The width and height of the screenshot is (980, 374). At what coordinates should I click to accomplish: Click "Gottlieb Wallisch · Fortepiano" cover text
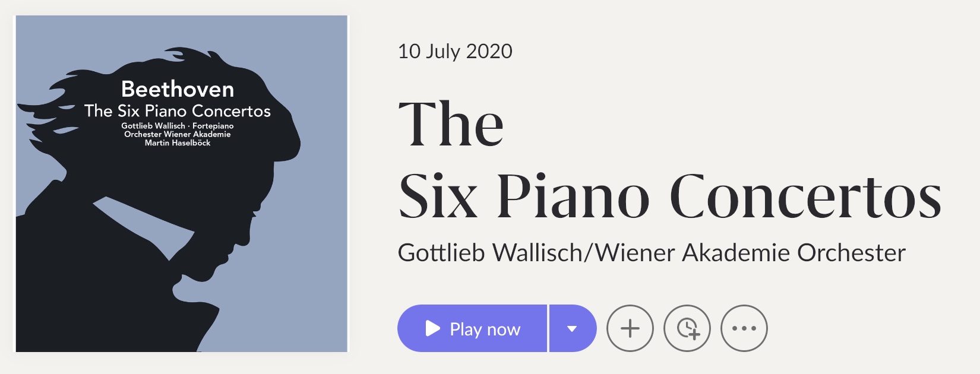(x=178, y=126)
